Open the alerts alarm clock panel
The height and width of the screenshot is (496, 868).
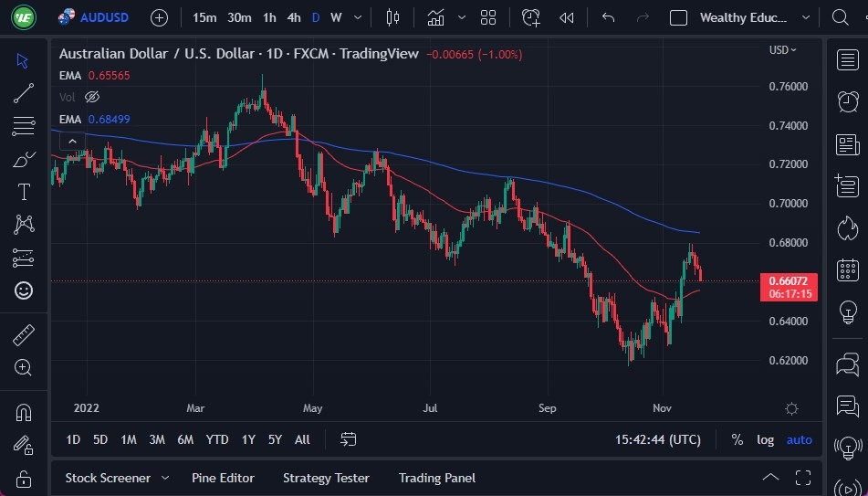pyautogui.click(x=848, y=101)
